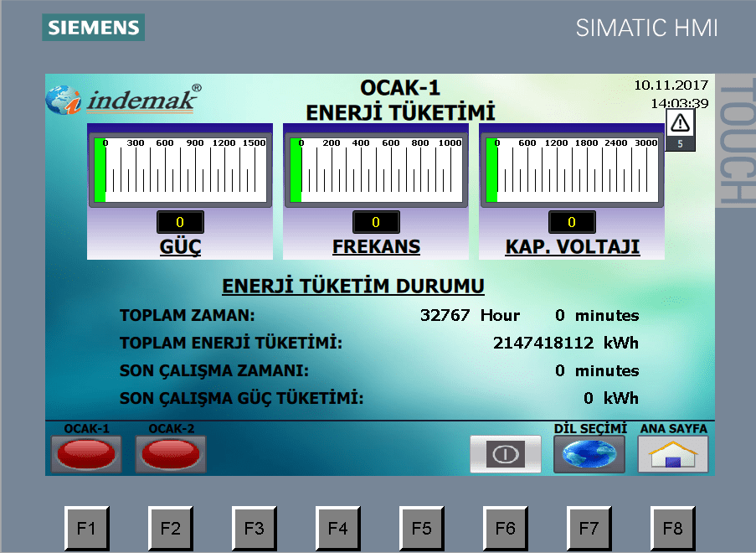Tap the F1 function key
The height and width of the screenshot is (553, 756).
pos(87,529)
